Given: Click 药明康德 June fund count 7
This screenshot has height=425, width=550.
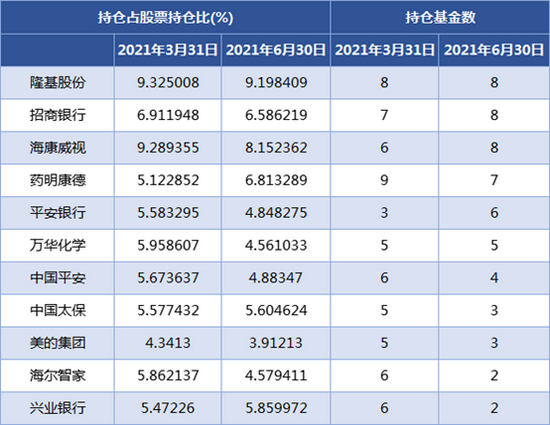Looking at the screenshot, I should [494, 180].
